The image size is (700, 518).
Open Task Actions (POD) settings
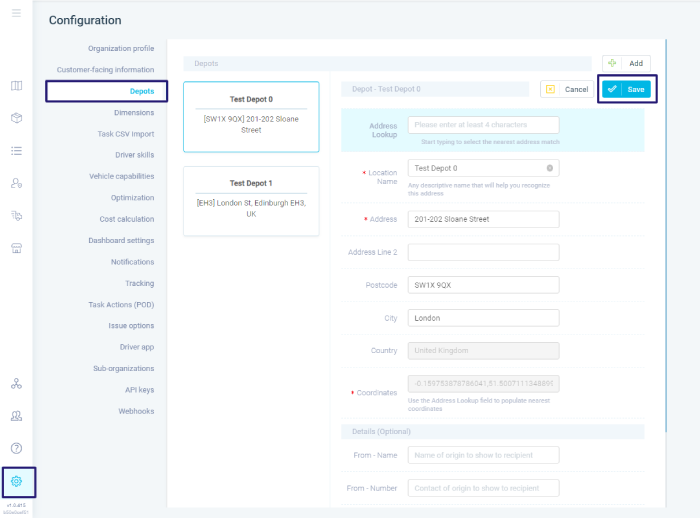tap(121, 305)
